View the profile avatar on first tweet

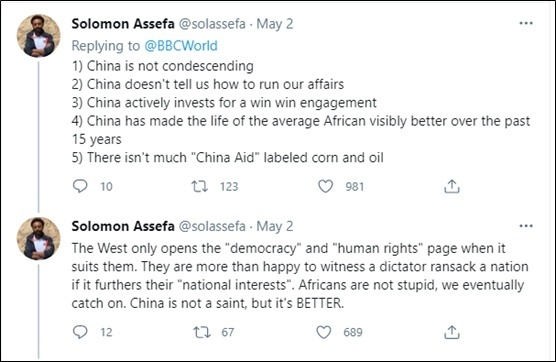point(39,36)
